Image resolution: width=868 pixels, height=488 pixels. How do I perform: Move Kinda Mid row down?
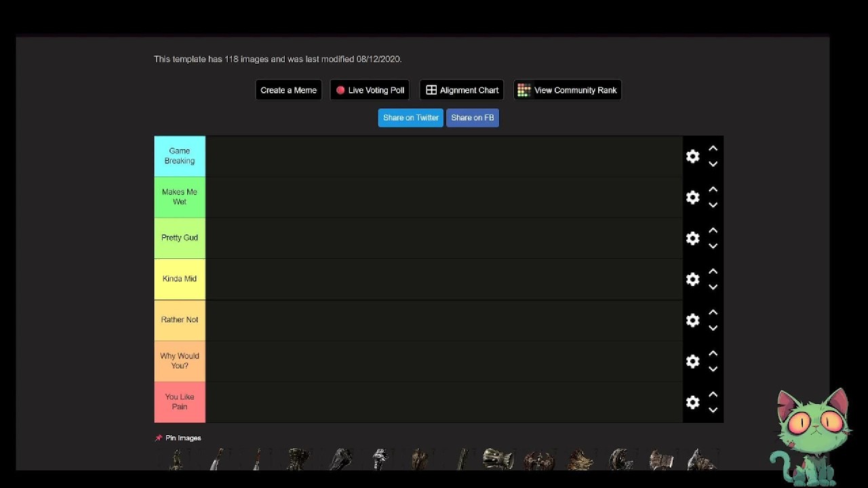713,287
